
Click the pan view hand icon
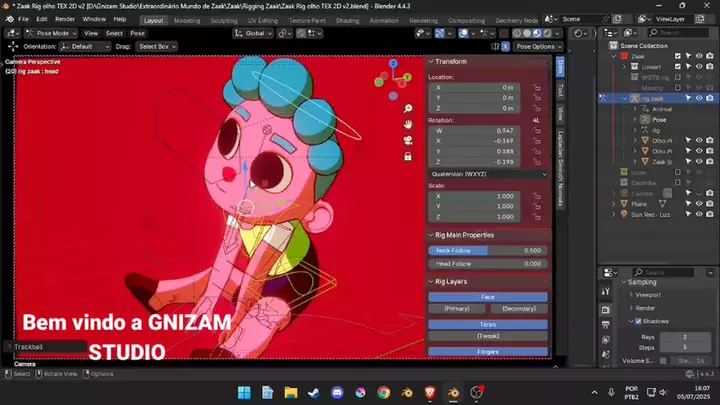[x=408, y=124]
